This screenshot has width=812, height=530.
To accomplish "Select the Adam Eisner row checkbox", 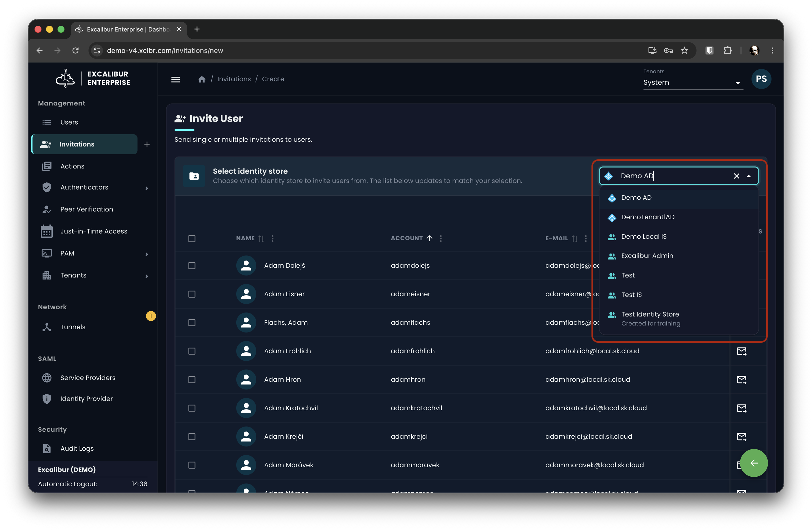I will pyautogui.click(x=192, y=294).
